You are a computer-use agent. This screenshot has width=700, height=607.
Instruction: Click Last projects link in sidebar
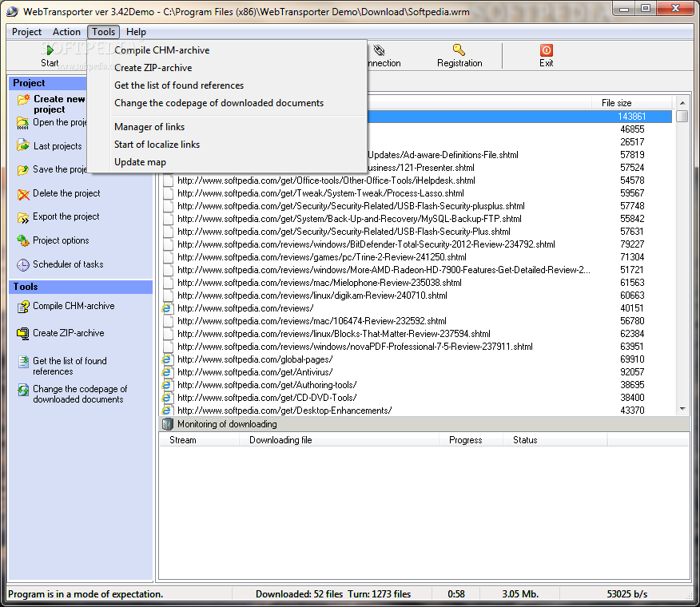58,146
